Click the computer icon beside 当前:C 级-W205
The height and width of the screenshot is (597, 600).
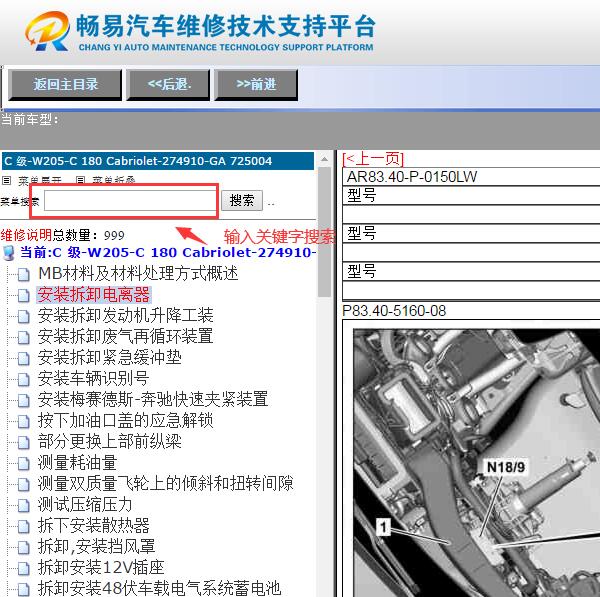click(x=8, y=253)
